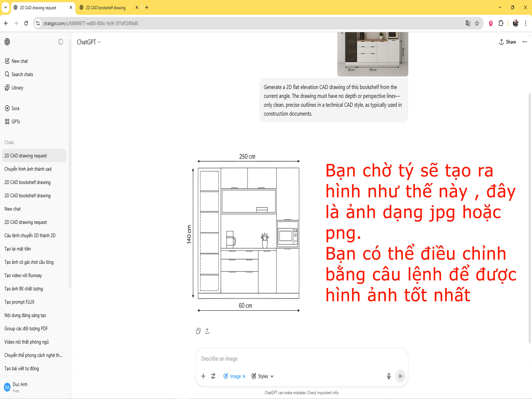532x399 pixels.
Task: Remove the Image tool chip
Action: pos(244,376)
